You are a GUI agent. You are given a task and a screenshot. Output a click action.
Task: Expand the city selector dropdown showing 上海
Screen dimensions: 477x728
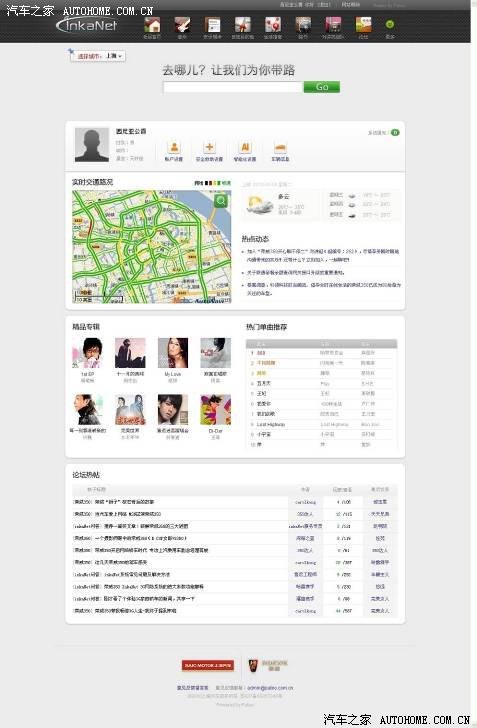click(x=98, y=56)
